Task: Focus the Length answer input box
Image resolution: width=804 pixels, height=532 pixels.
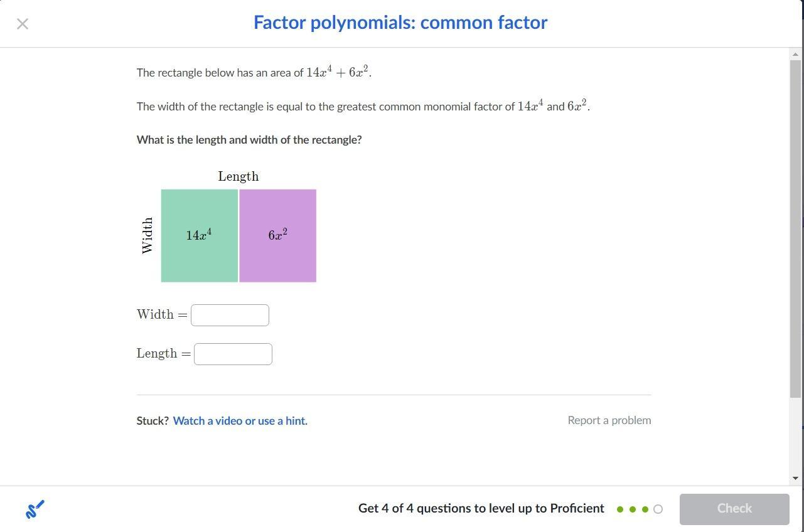Action: click(x=233, y=354)
